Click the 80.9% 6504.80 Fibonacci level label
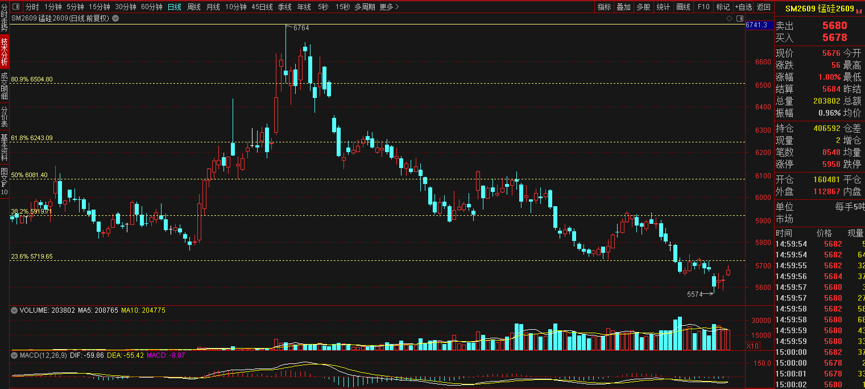Image resolution: width=865 pixels, height=389 pixels. [x=33, y=79]
